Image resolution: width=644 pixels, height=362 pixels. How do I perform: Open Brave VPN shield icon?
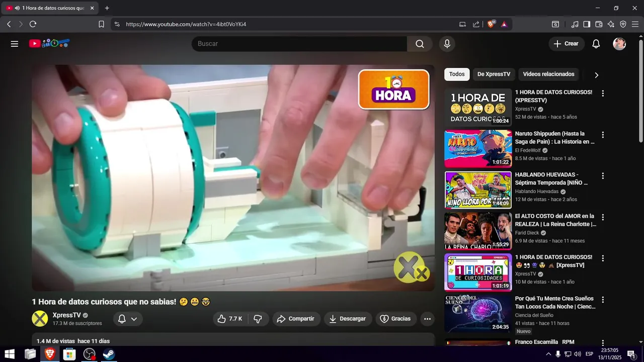tap(623, 24)
